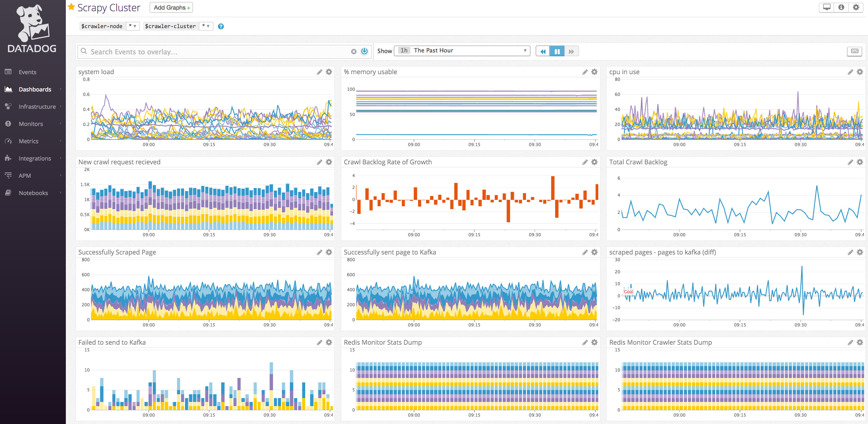Click the system load graph title
868x424 pixels.
coord(96,72)
